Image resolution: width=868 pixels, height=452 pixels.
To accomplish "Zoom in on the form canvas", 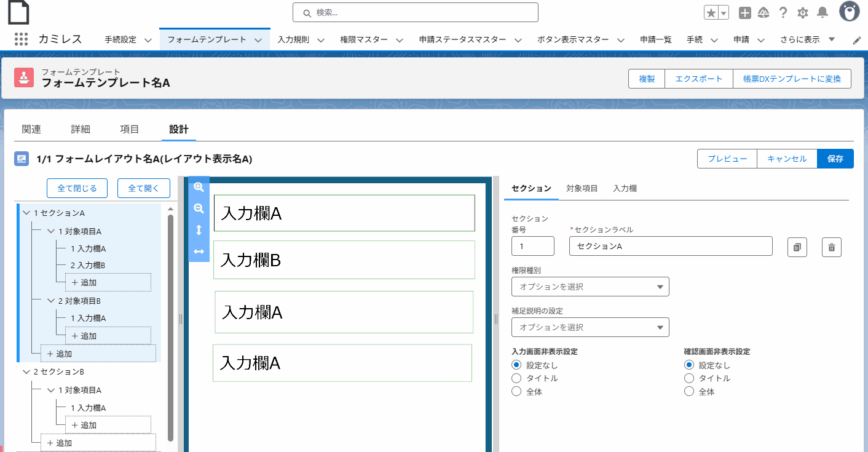I will (199, 187).
